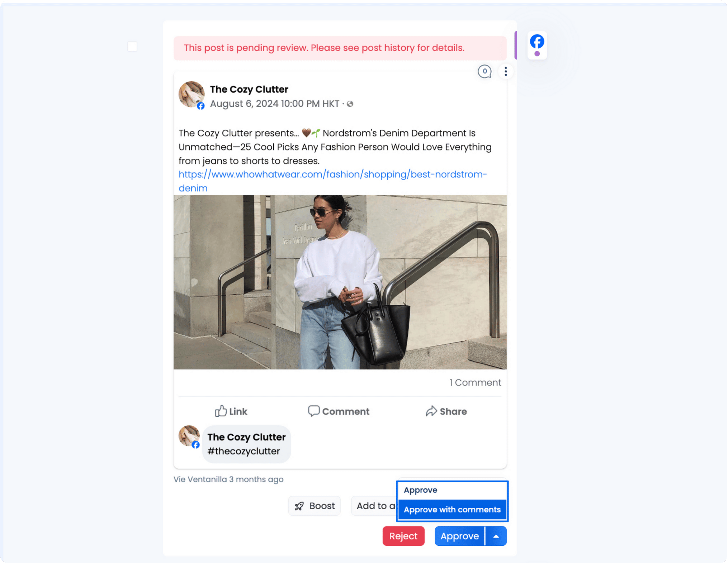Click the Reject button

tap(403, 536)
